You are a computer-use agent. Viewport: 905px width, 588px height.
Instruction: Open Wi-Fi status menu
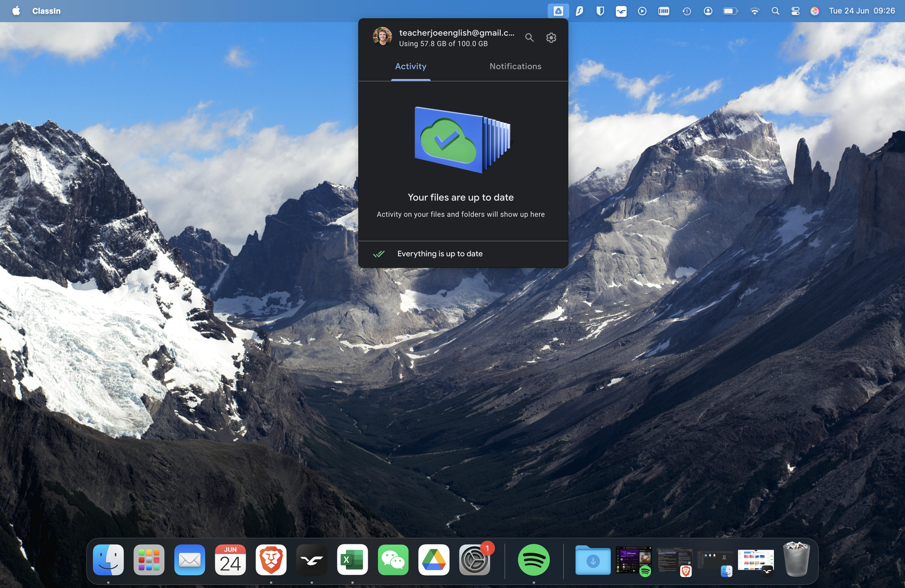click(x=754, y=11)
